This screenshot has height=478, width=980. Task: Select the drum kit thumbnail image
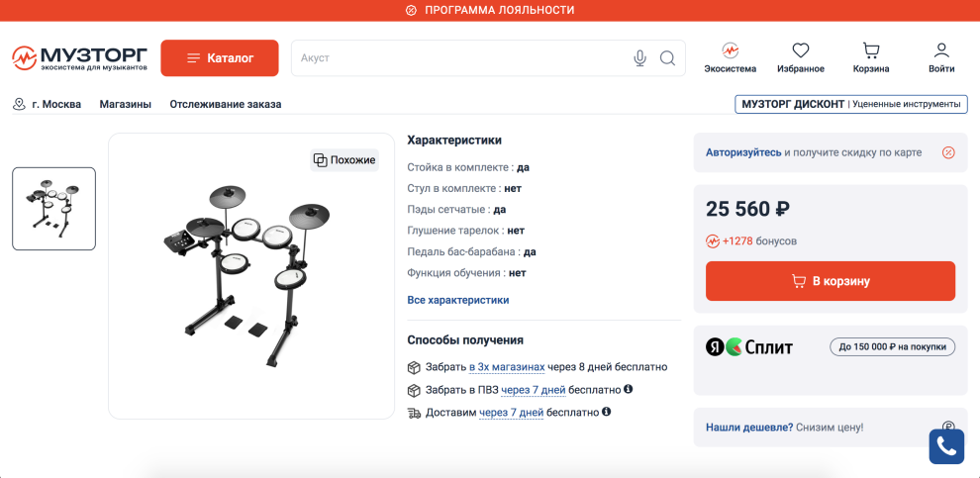[54, 209]
